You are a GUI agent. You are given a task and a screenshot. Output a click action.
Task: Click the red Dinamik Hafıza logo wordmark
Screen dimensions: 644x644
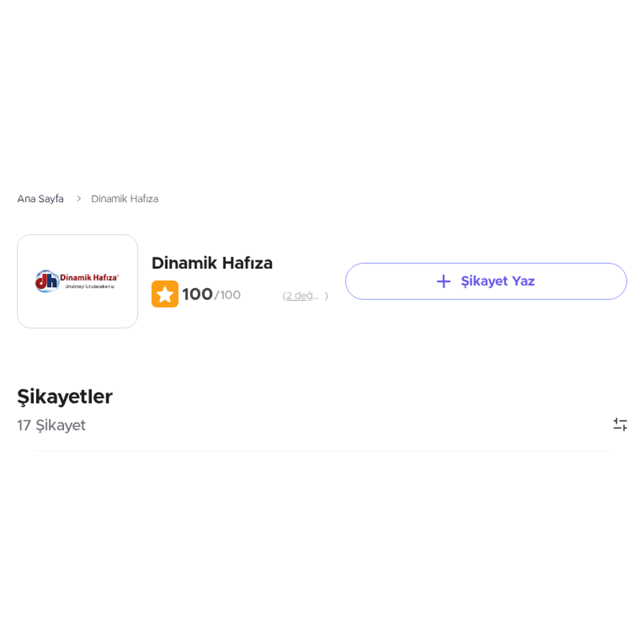tap(89, 277)
